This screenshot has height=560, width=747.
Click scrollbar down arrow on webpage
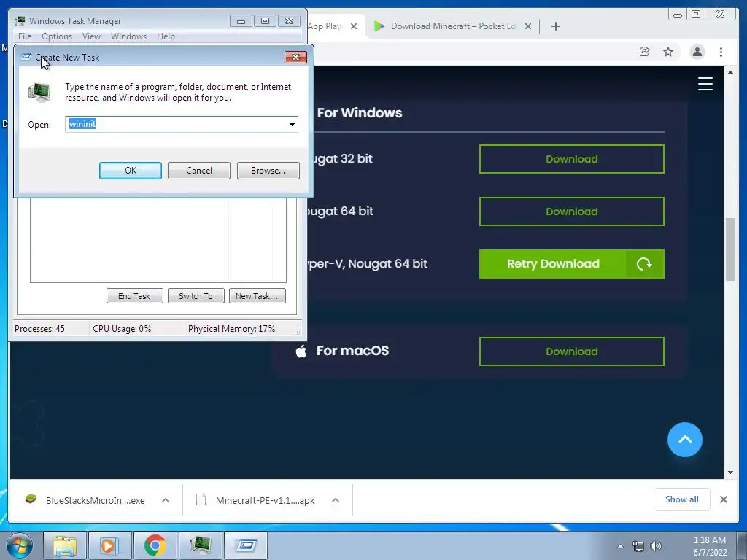pos(730,472)
